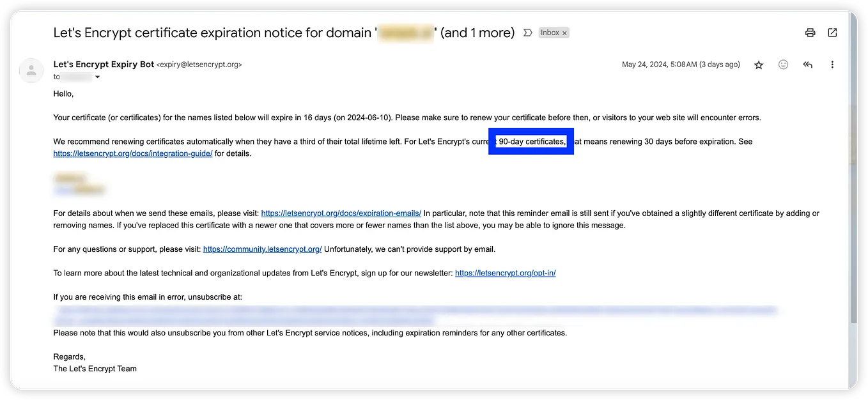Select the highlighted 90-day certificates text
Screen dimensions: 868x400
pyautogui.click(x=531, y=141)
